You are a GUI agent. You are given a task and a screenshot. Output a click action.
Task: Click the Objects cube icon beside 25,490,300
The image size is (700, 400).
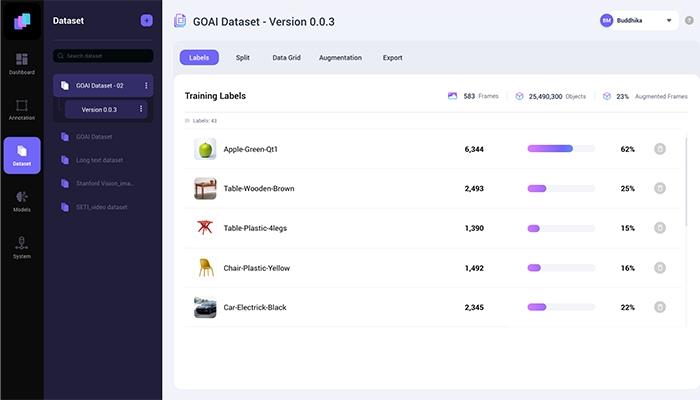pos(519,96)
